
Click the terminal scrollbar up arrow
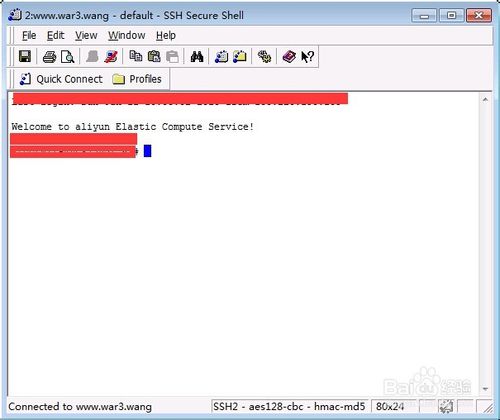click(485, 99)
